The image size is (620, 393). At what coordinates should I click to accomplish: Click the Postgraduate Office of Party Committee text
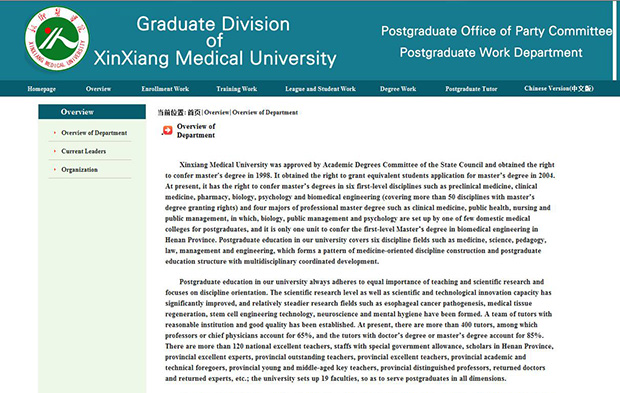click(x=496, y=31)
